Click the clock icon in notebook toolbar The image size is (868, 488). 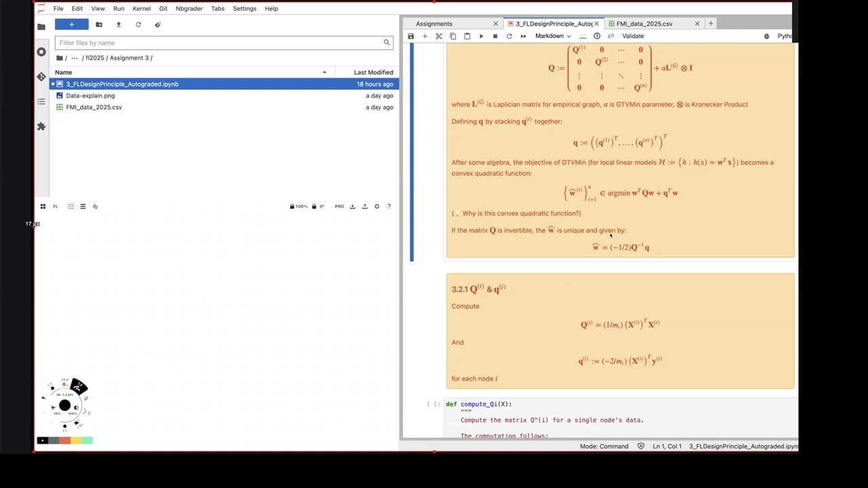click(x=597, y=36)
